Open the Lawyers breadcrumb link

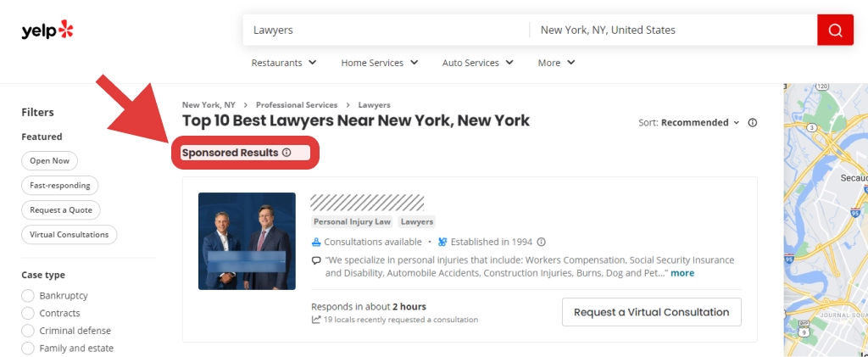(374, 104)
